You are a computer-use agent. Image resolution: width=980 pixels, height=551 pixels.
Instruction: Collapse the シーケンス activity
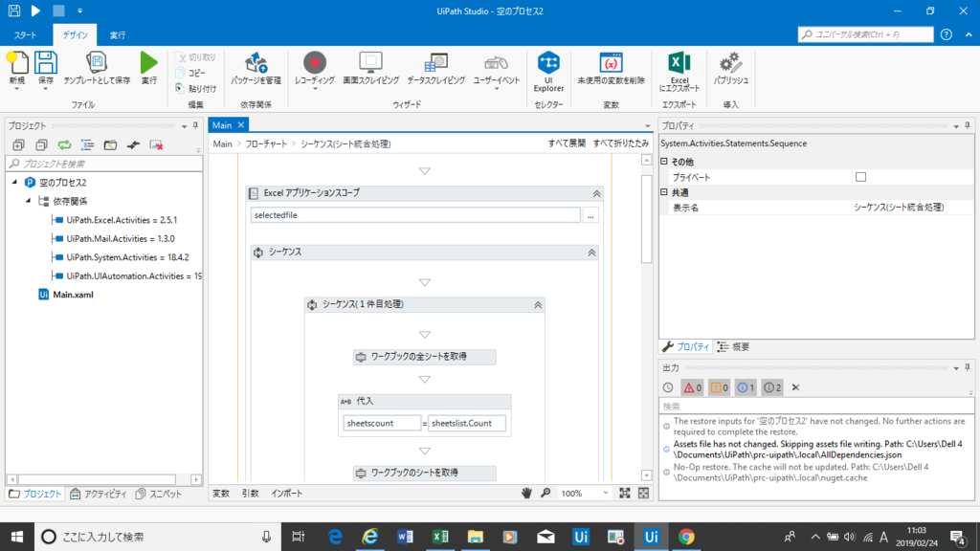[x=591, y=253]
